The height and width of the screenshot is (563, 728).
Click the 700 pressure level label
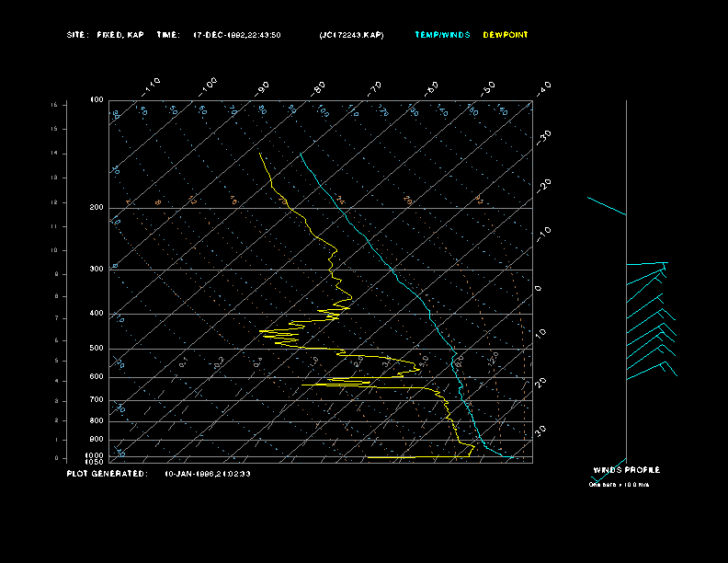tap(97, 400)
